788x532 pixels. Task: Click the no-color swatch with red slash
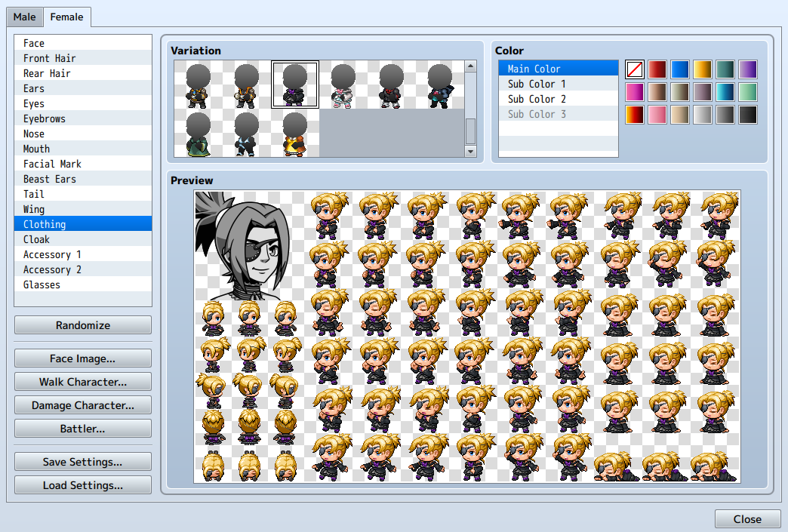pos(635,69)
